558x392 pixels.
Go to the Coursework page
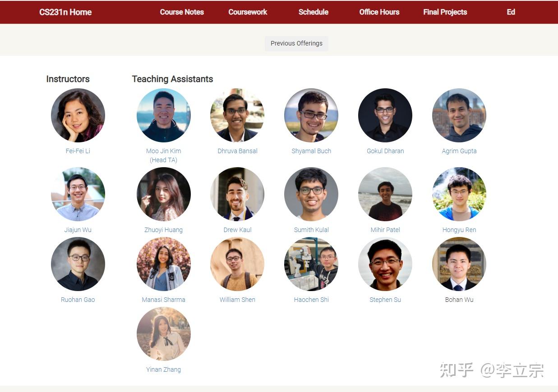(x=248, y=12)
